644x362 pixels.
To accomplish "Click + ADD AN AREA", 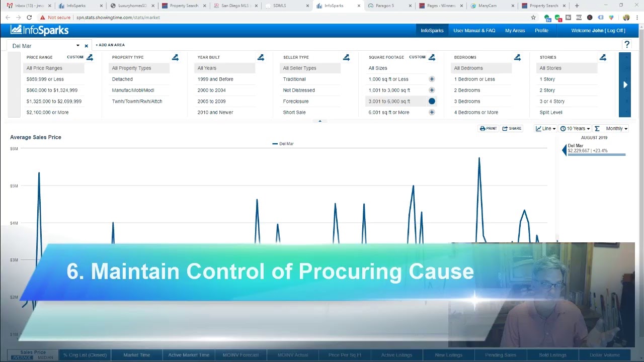I will (x=110, y=45).
